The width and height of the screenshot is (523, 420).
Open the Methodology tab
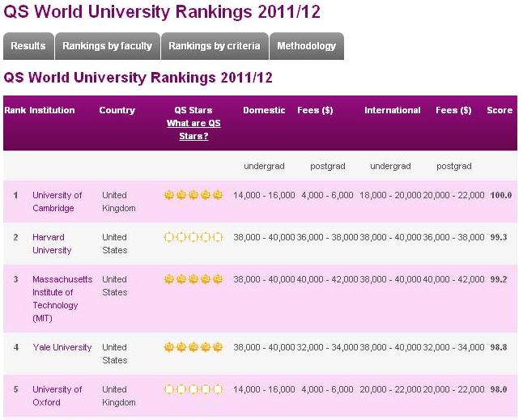point(306,46)
